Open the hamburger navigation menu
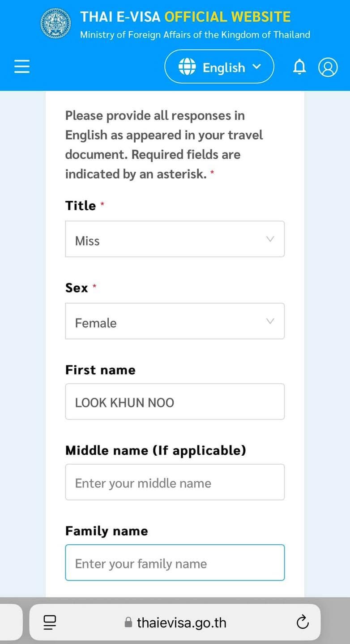The width and height of the screenshot is (350, 644). click(22, 67)
